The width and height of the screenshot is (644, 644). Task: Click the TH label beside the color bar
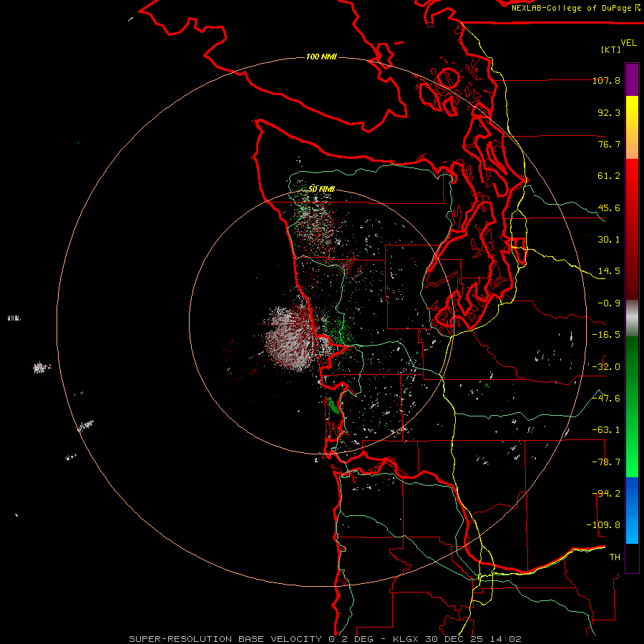pyautogui.click(x=615, y=557)
